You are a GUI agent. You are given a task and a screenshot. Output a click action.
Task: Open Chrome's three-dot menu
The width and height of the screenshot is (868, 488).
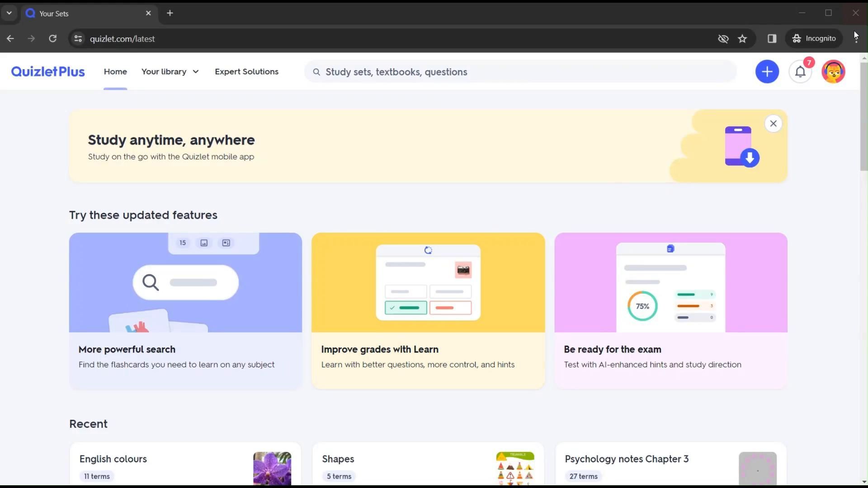pos(856,39)
